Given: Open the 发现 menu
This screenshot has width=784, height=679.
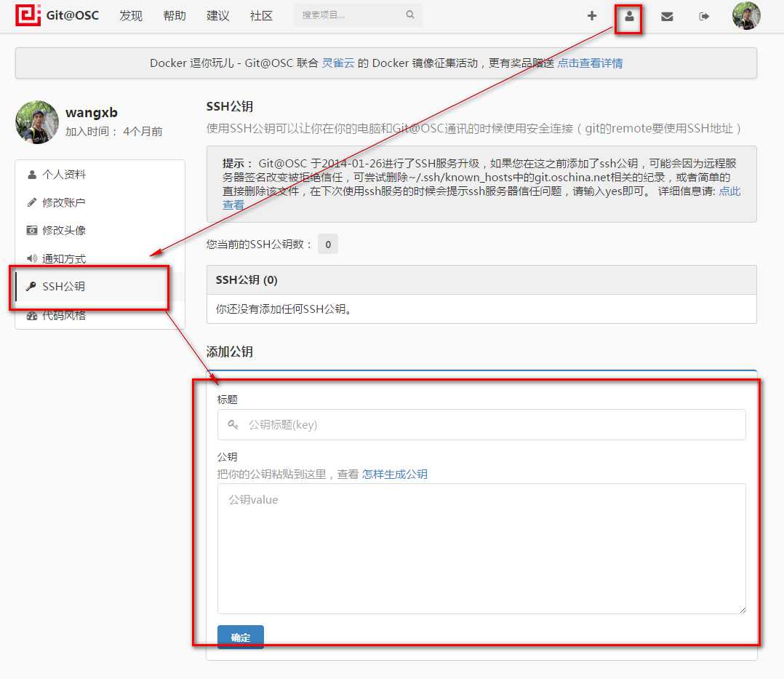Looking at the screenshot, I should [x=131, y=15].
